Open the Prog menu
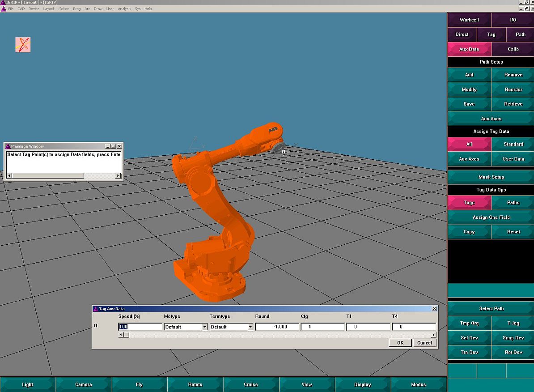Screen dimensions: 534x392 77,9
